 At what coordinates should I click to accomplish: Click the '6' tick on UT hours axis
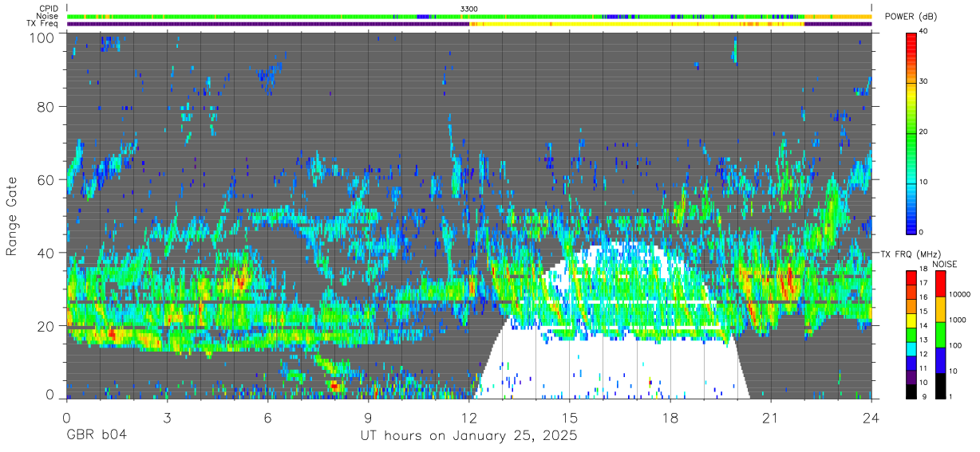click(x=267, y=417)
